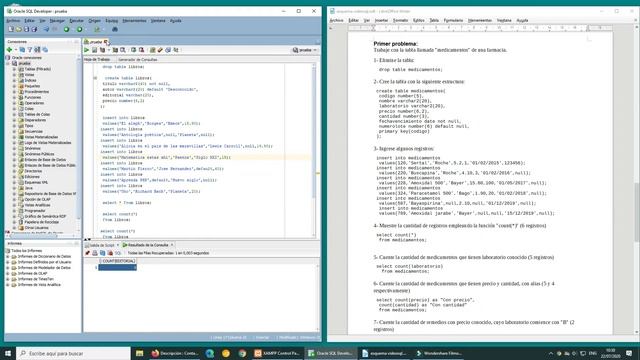Screen dimensions: 640x360
Task: Click the Autotrace magnifier icon in worksheet toolbar
Action: click(123, 50)
